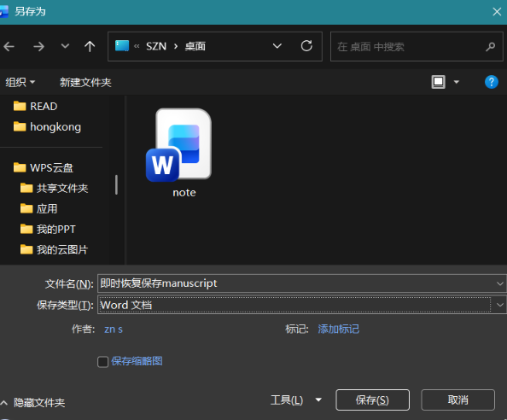Go forward with the right arrow icon

38,47
